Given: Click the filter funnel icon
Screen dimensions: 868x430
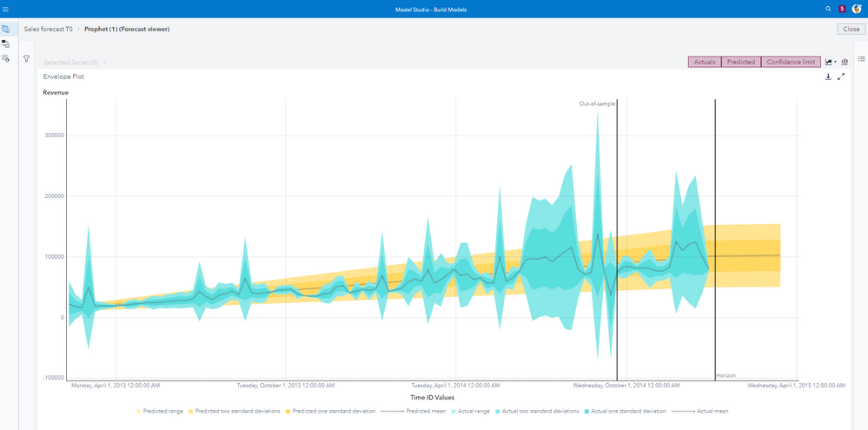Looking at the screenshot, I should click(x=27, y=59).
